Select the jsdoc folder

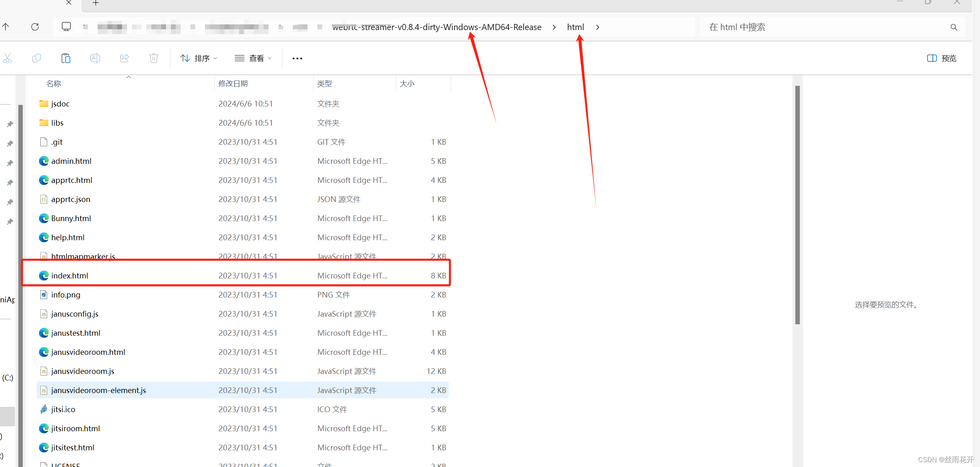pyautogui.click(x=60, y=104)
